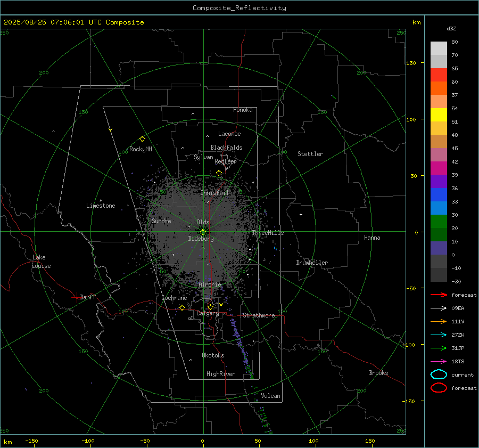Click the Cochrane town label
This screenshot has width=479, height=448.
(174, 298)
